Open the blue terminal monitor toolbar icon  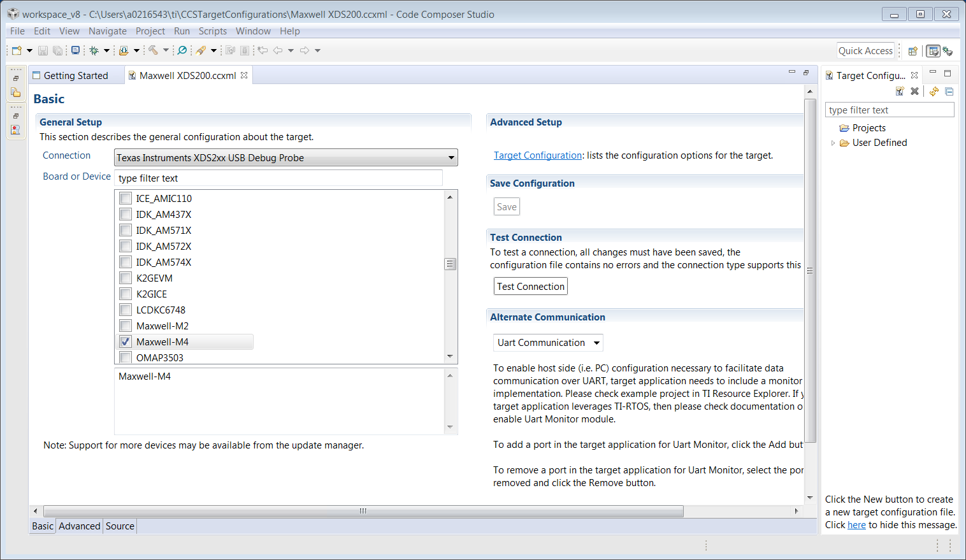(x=75, y=50)
